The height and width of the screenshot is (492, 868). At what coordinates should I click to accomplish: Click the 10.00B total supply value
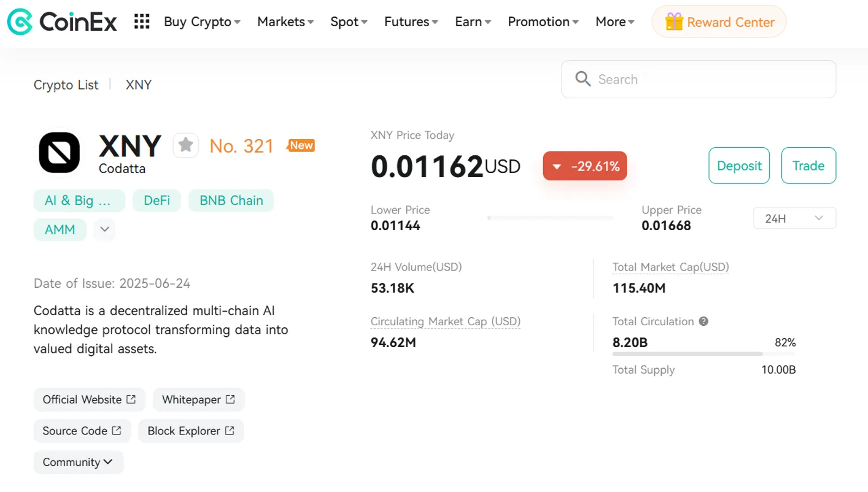(x=778, y=370)
